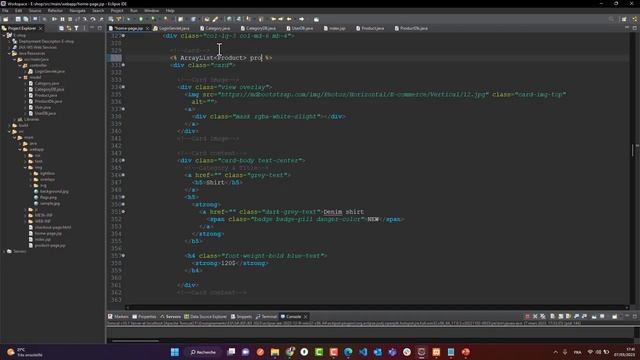
Task: Open the Markers view tab
Action: point(118,316)
